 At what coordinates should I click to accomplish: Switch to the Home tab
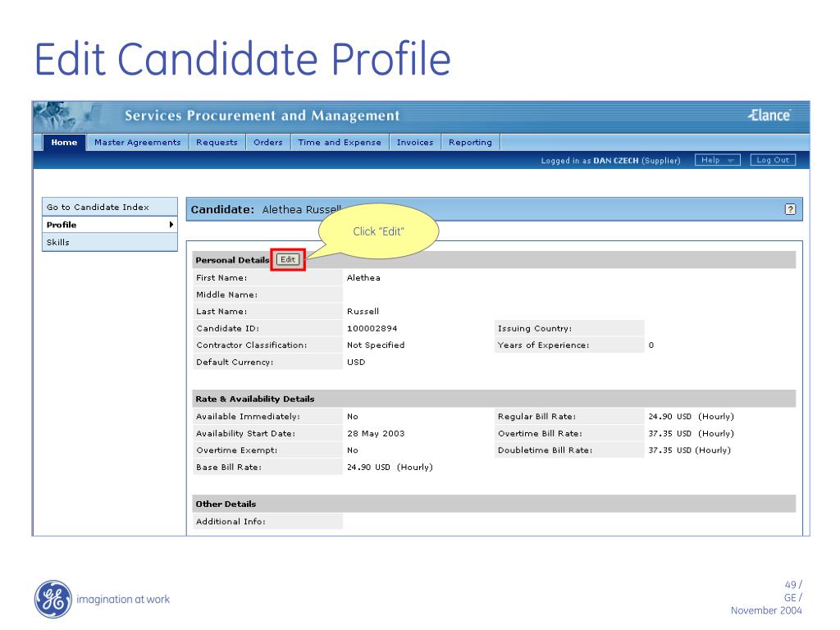tap(62, 141)
